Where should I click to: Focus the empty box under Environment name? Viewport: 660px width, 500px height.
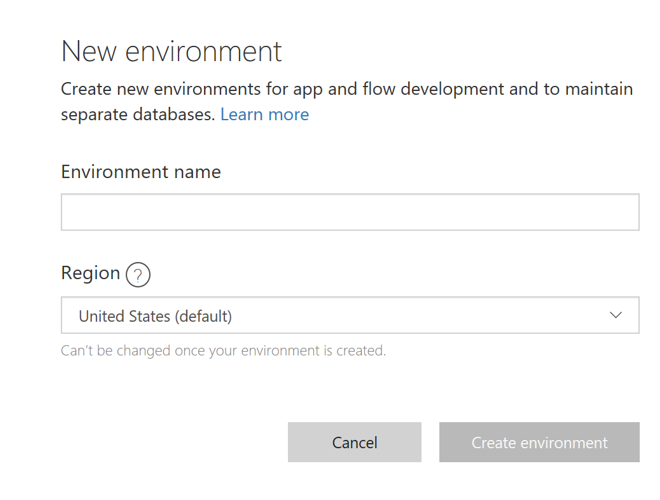[x=350, y=213]
